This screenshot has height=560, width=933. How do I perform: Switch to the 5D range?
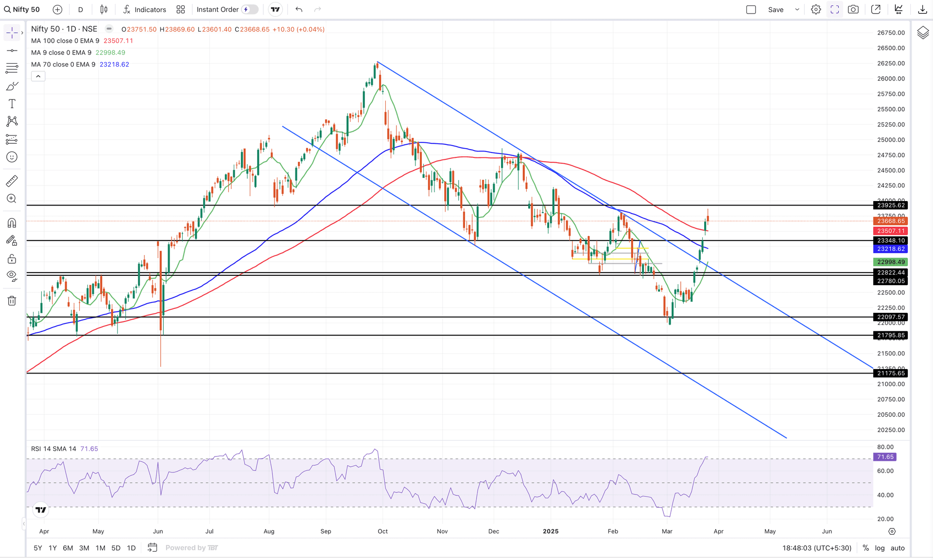(116, 548)
